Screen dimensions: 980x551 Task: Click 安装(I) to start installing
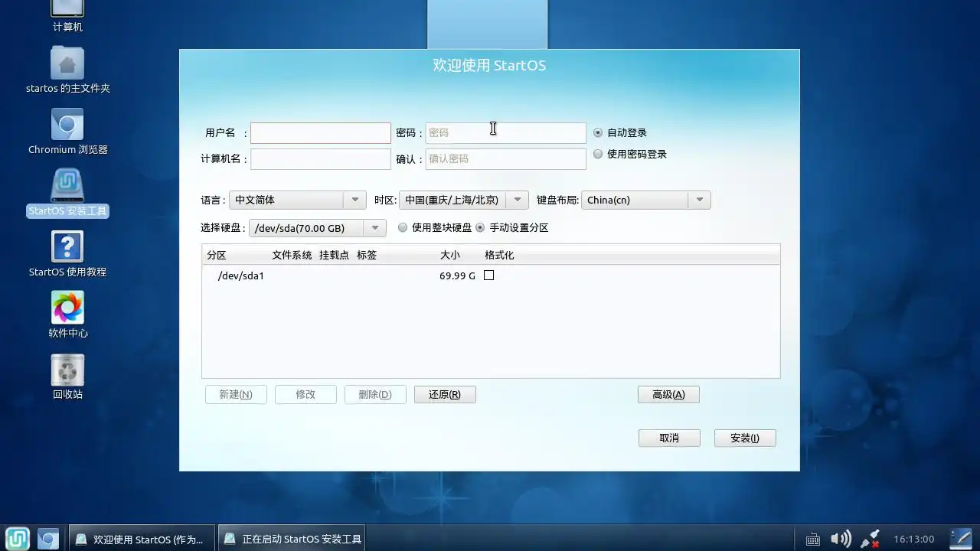coord(745,438)
